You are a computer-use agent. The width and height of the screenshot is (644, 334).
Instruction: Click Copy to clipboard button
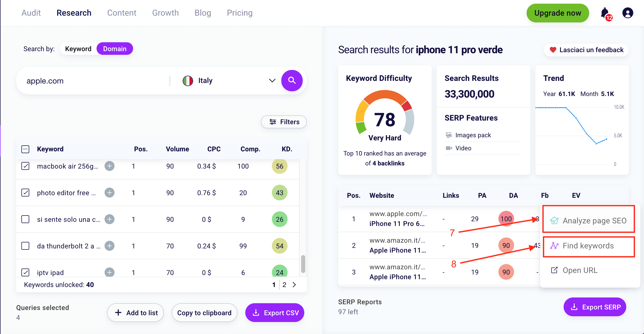point(204,312)
